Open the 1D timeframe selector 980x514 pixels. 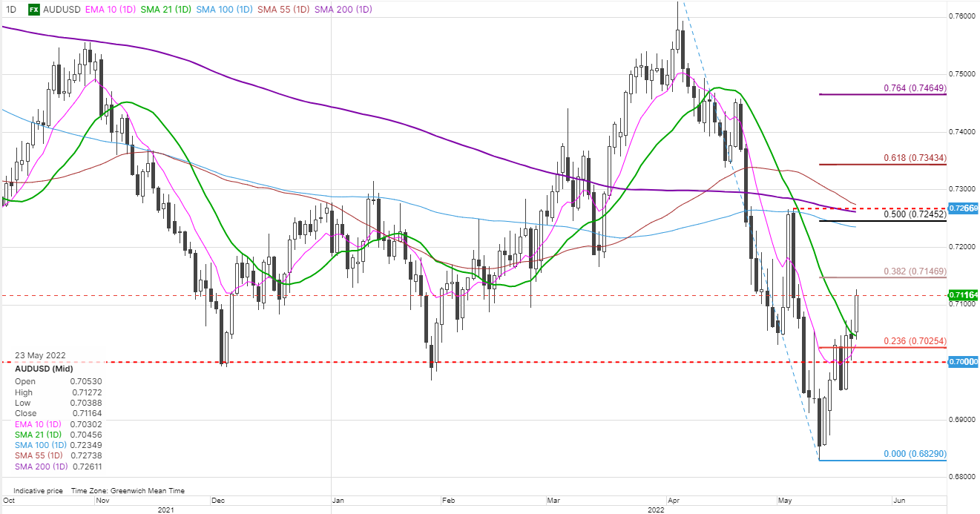(x=11, y=10)
